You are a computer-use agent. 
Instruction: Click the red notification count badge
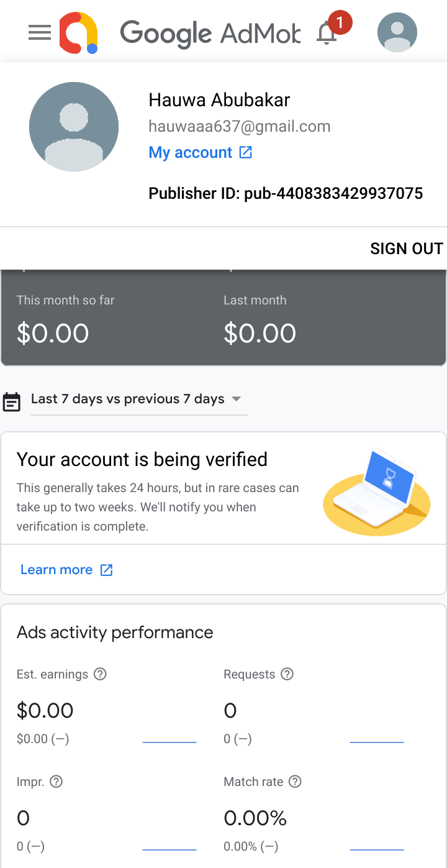point(340,22)
